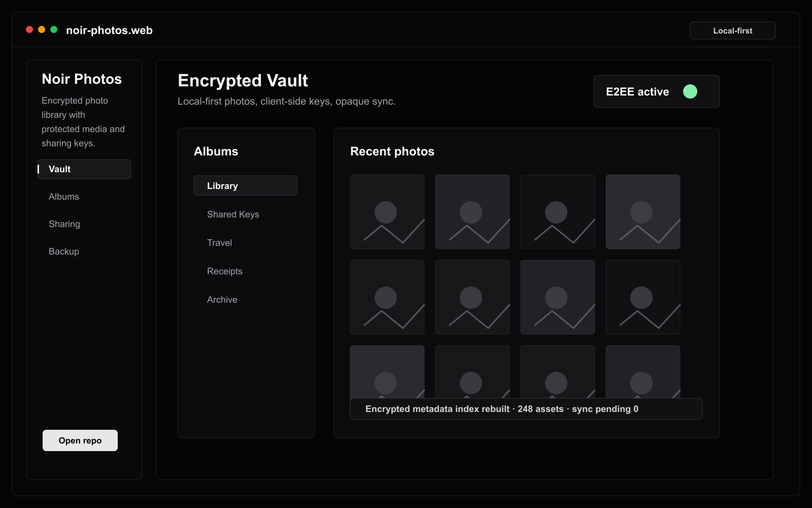The width and height of the screenshot is (812, 508).
Task: Open third photo thumbnail in middle row
Action: (x=558, y=297)
